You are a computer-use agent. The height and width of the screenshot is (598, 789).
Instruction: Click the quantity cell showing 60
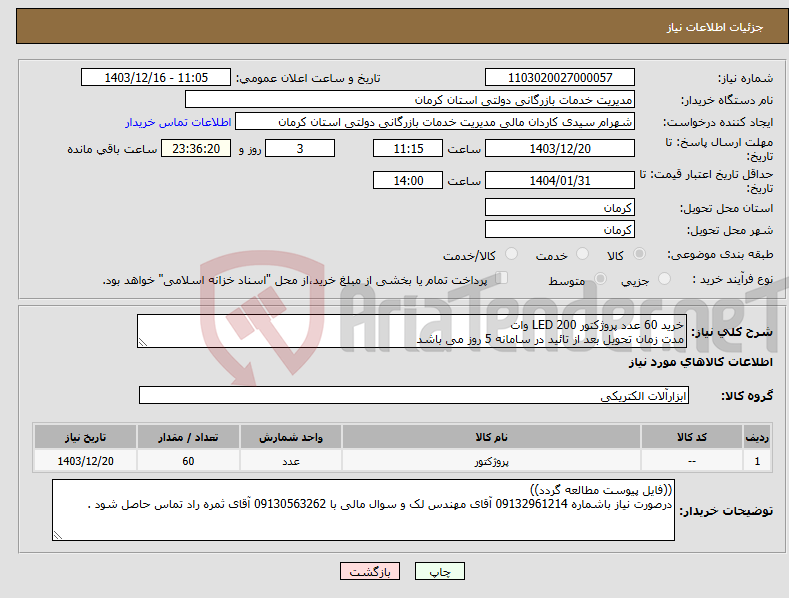pos(188,461)
